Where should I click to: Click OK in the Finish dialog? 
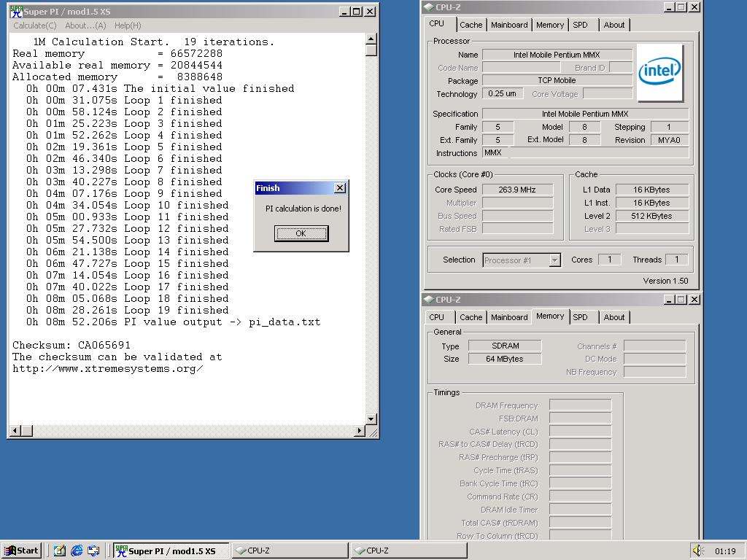[x=301, y=233]
